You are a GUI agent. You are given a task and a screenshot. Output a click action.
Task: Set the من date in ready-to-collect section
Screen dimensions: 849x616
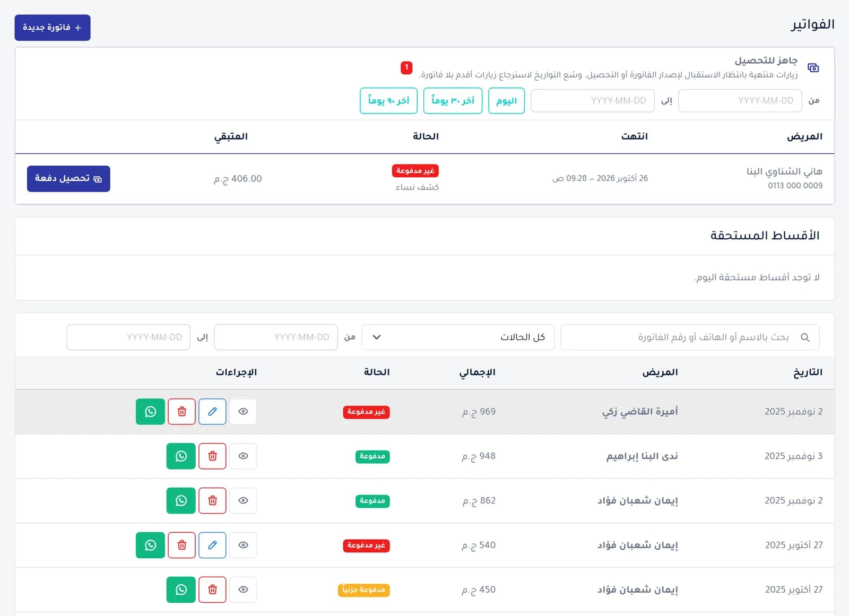740,101
